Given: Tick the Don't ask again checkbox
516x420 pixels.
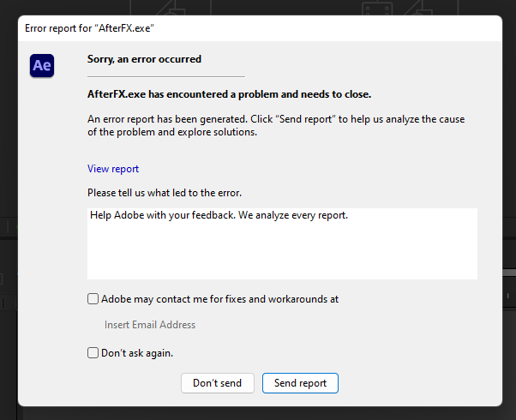Looking at the screenshot, I should pyautogui.click(x=93, y=353).
